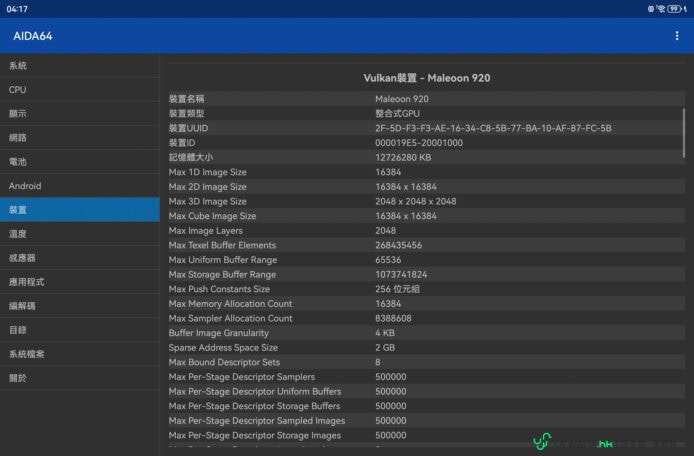Open the 感應器 section
Screen dimensions: 694x456
[80, 258]
